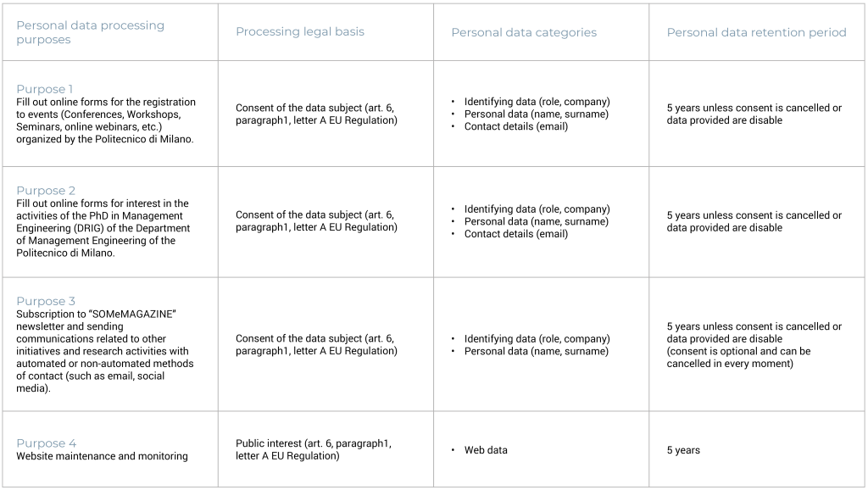The image size is (868, 490).
Task: Select the "Web data" bullet item
Action: coord(486,450)
